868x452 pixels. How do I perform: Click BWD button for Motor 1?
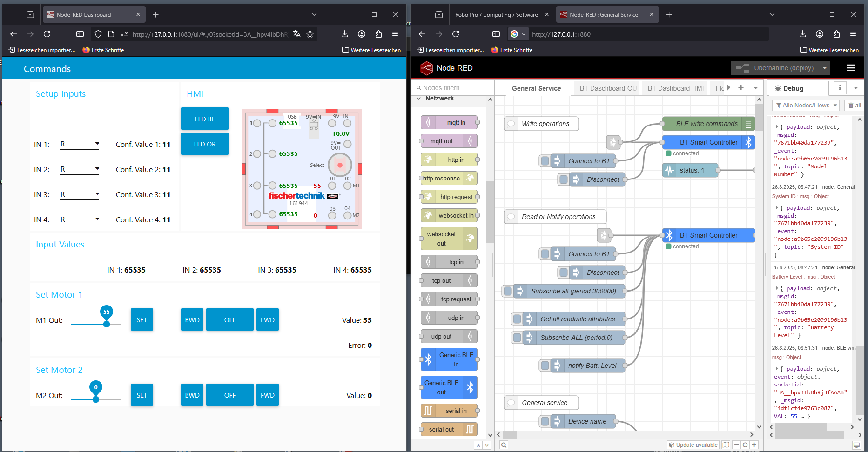coord(192,320)
